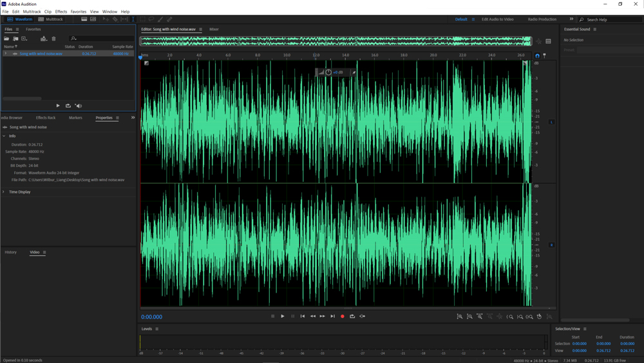Jump playhead to the next marker
644x363 pixels.
click(x=332, y=317)
